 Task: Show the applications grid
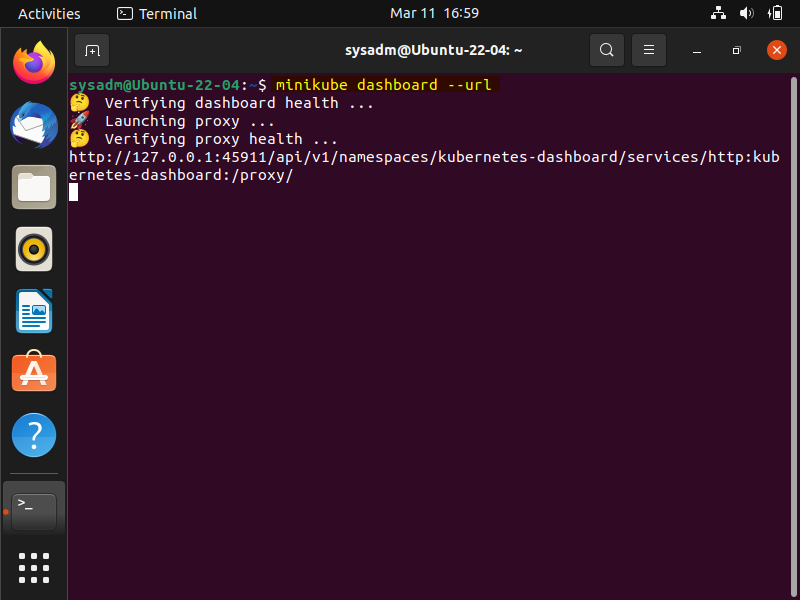[x=34, y=568]
